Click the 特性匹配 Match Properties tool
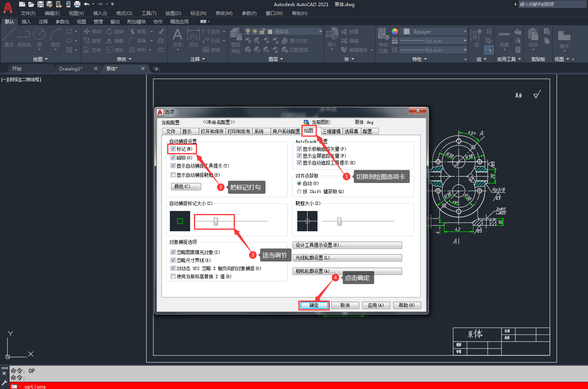The width and height of the screenshot is (588, 389). tap(383, 40)
